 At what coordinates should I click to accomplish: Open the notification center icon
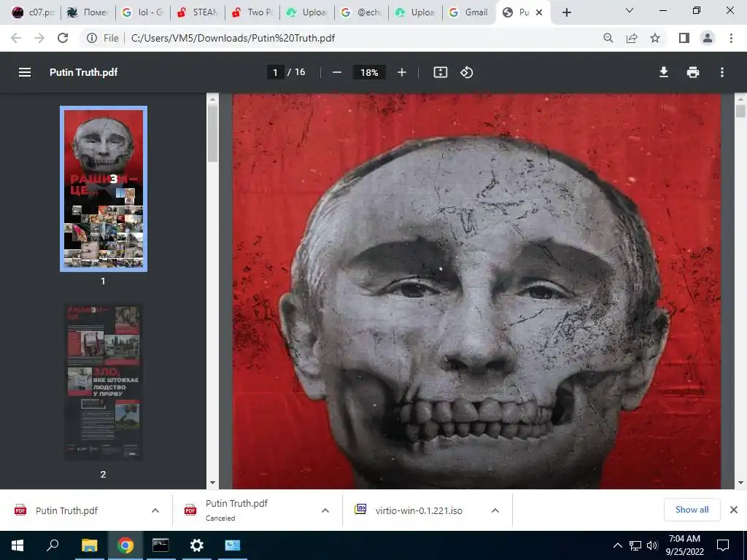coord(723,545)
